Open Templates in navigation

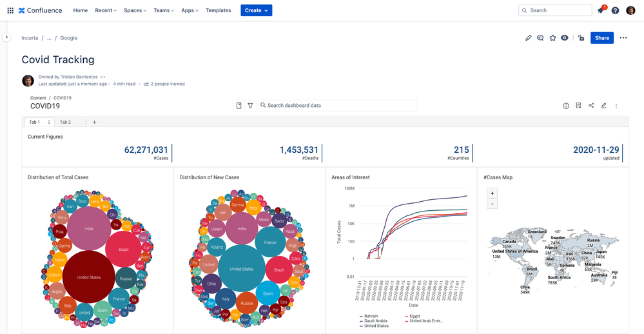coord(218,10)
